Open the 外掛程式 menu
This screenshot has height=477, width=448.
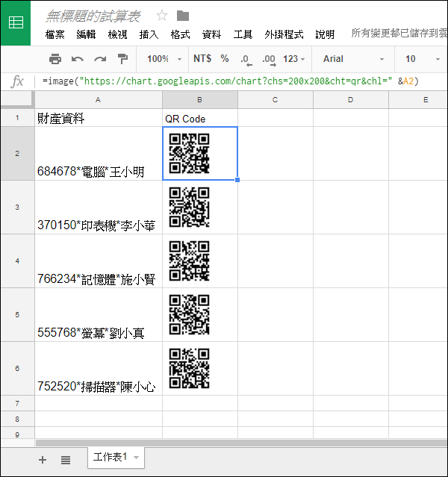click(x=284, y=34)
